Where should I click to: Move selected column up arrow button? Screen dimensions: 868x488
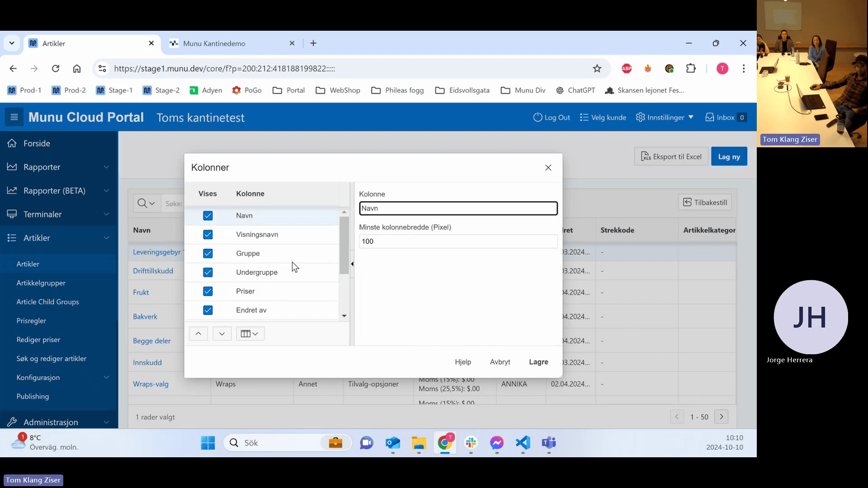click(x=198, y=334)
